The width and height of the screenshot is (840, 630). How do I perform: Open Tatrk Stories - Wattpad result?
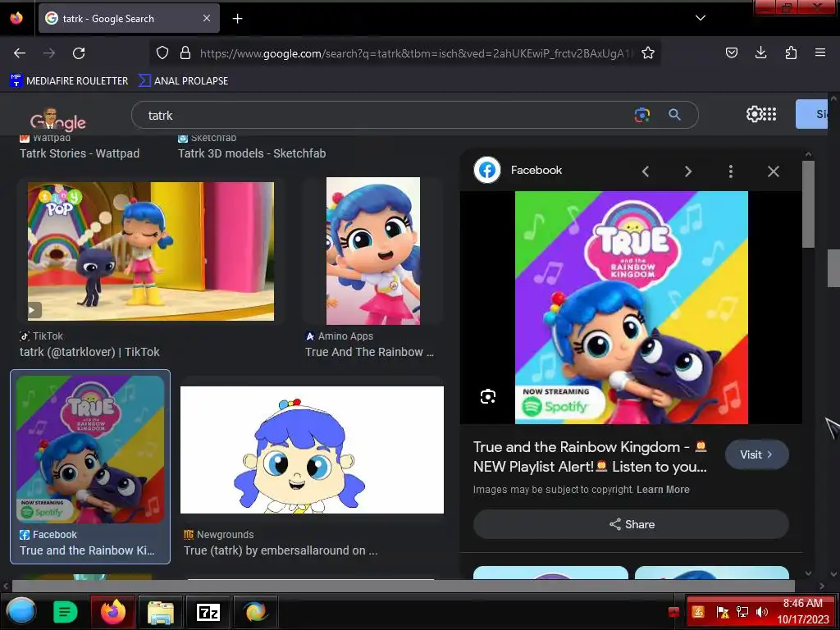point(80,153)
